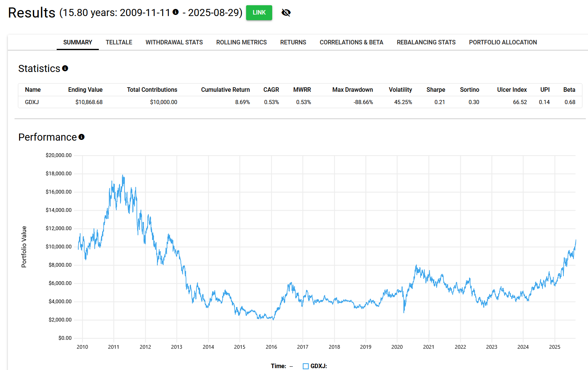
Task: Click the 2016 x-axis year label
Action: coord(271,347)
